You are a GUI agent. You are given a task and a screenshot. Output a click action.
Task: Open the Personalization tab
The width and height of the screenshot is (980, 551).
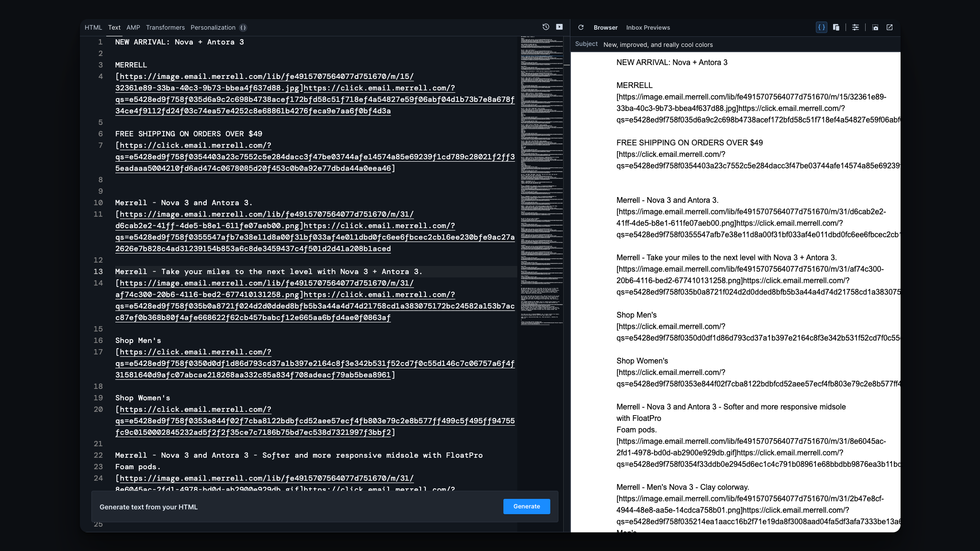tap(213, 28)
